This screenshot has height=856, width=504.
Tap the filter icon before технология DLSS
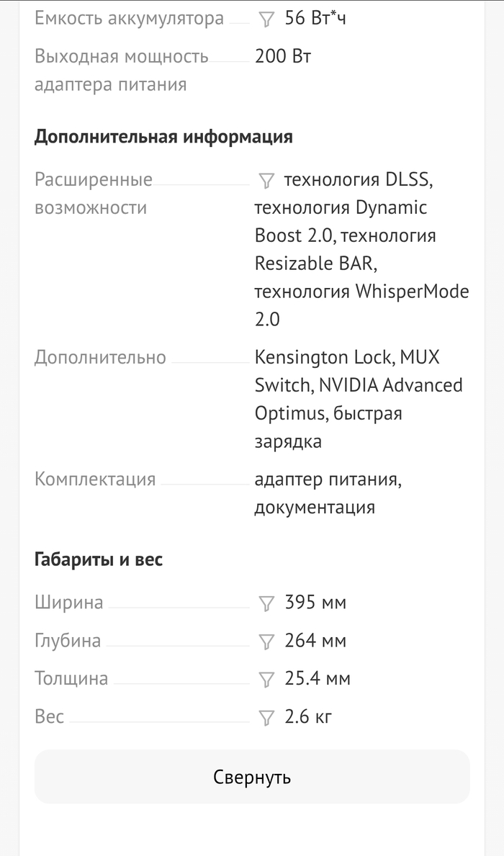tap(266, 180)
